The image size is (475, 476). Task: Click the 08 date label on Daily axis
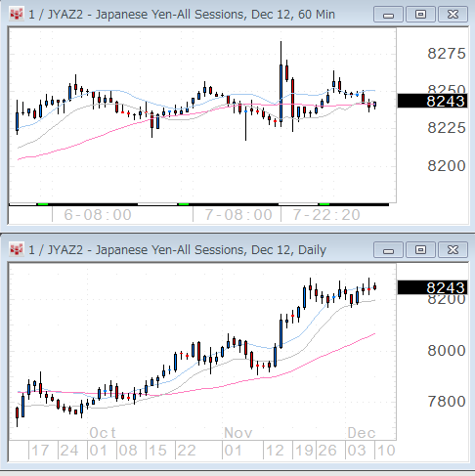coord(128,451)
